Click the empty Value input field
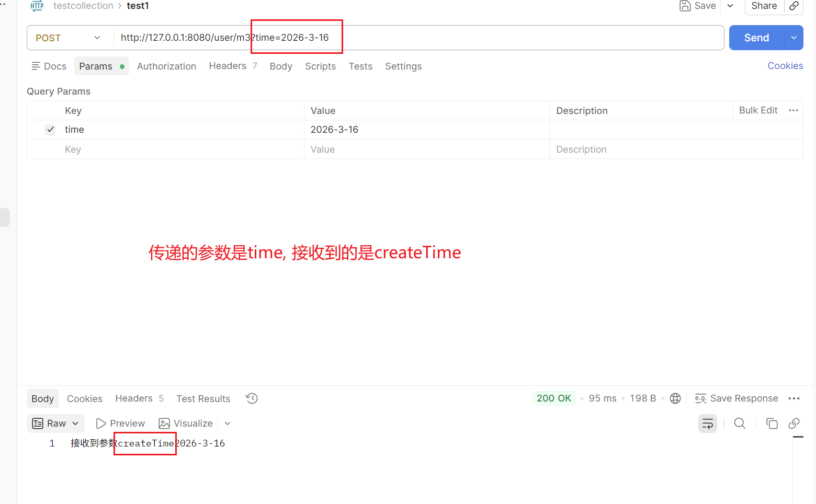The height and width of the screenshot is (504, 816). [x=426, y=150]
